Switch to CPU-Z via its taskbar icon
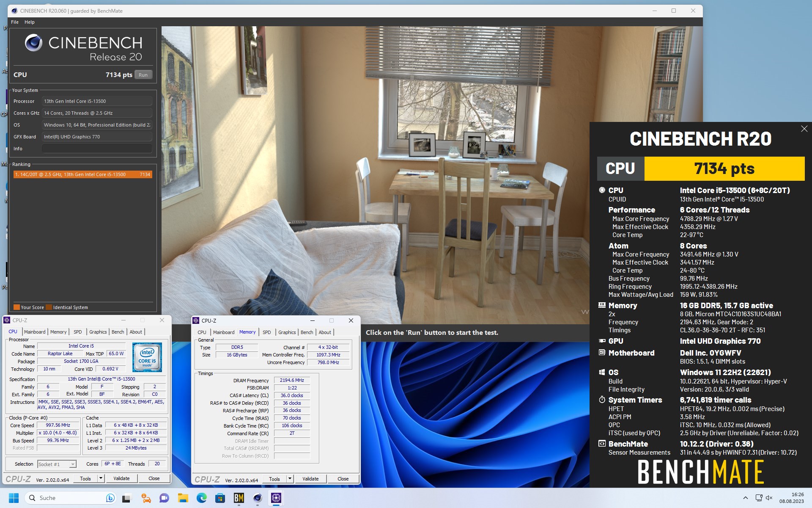 [276, 498]
